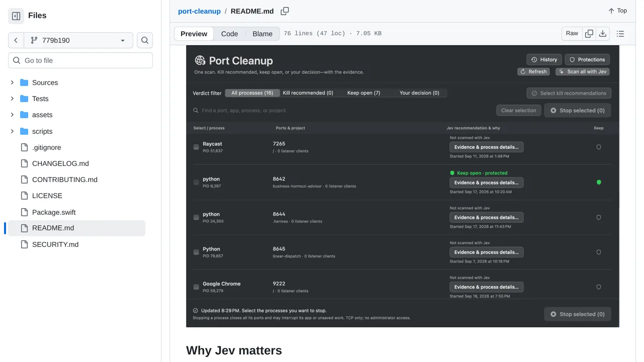Expand the Sources folder chevron
Screen dimensions: 644x362
[12, 82]
